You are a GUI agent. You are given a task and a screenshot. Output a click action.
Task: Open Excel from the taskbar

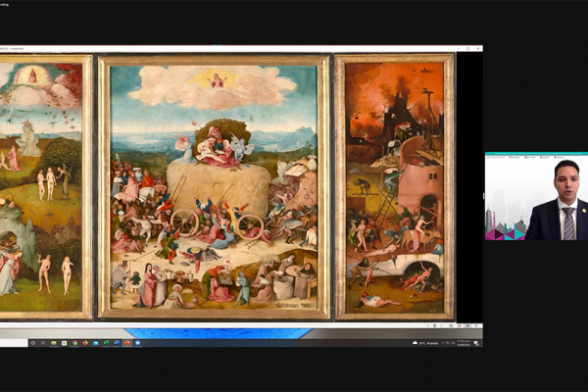tap(106, 343)
